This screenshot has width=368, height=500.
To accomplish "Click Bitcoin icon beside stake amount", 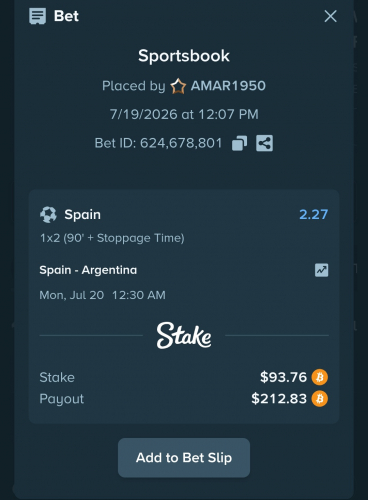I will 320,377.
